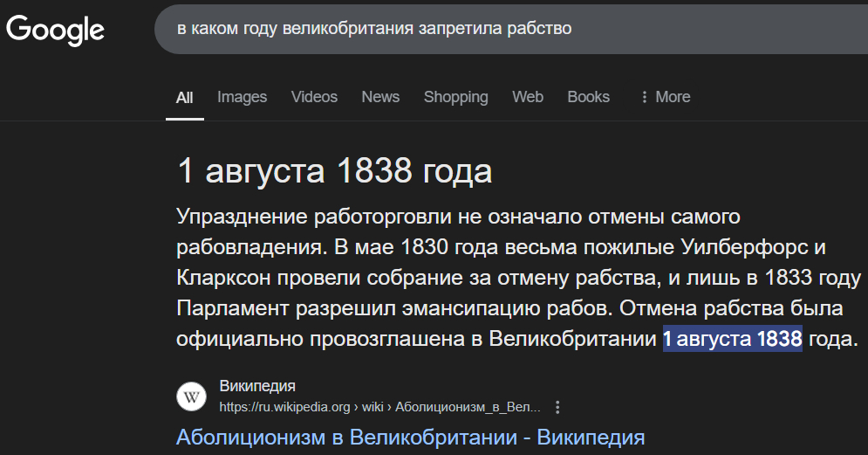Select the All results tab
Viewport: 868px width, 455px height.
[184, 98]
